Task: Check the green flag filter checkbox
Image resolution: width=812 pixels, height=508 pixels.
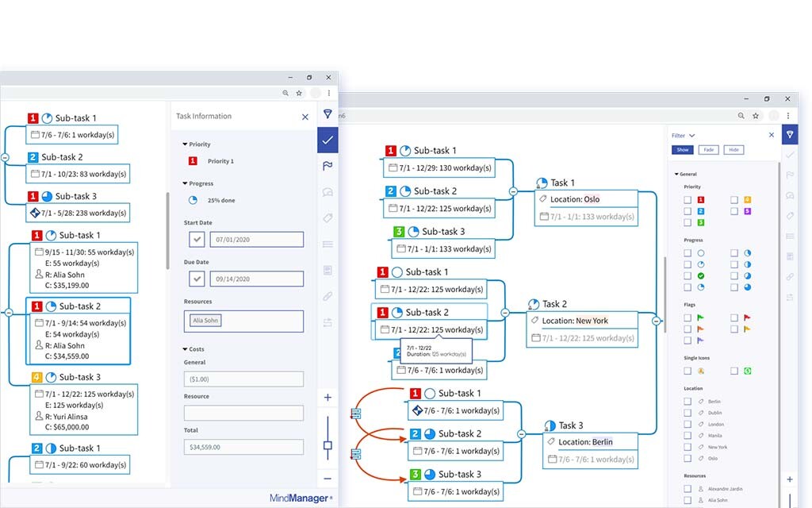Action: point(688,317)
